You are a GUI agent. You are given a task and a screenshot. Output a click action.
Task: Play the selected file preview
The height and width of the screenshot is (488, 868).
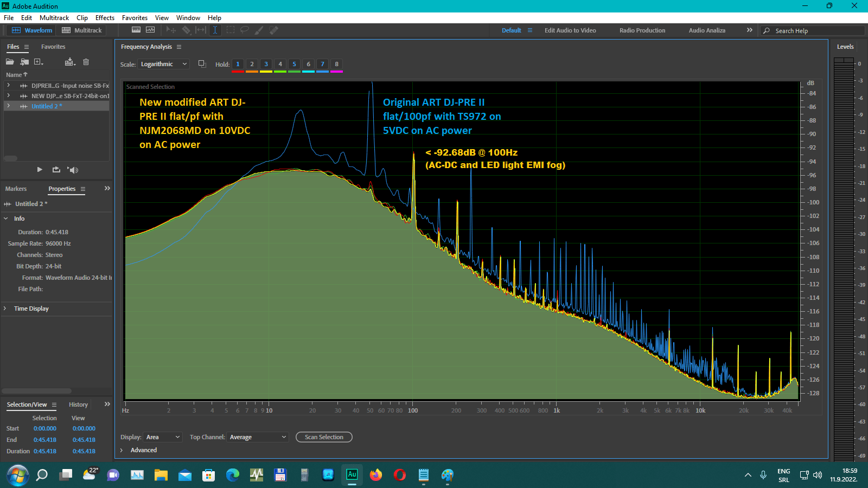[40, 170]
